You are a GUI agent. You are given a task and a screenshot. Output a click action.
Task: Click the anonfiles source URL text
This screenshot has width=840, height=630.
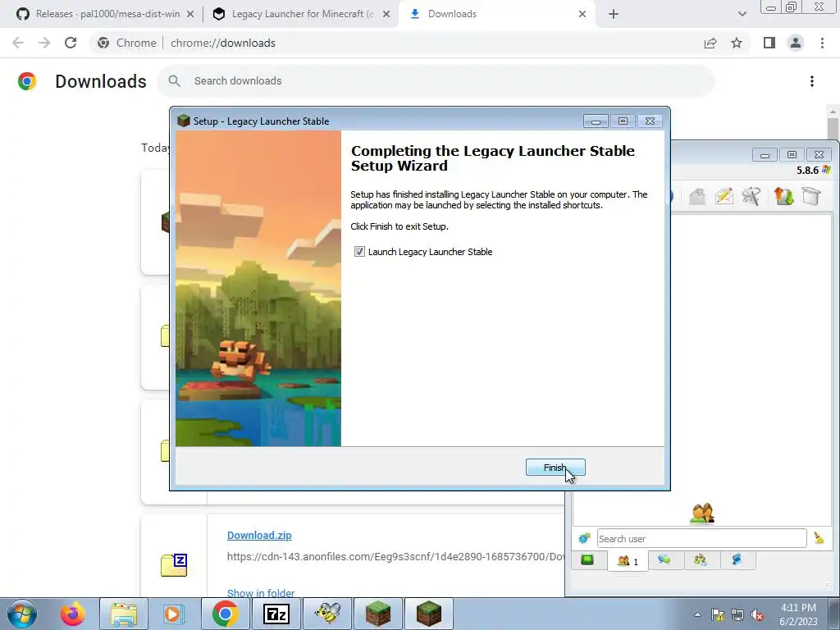[395, 557]
